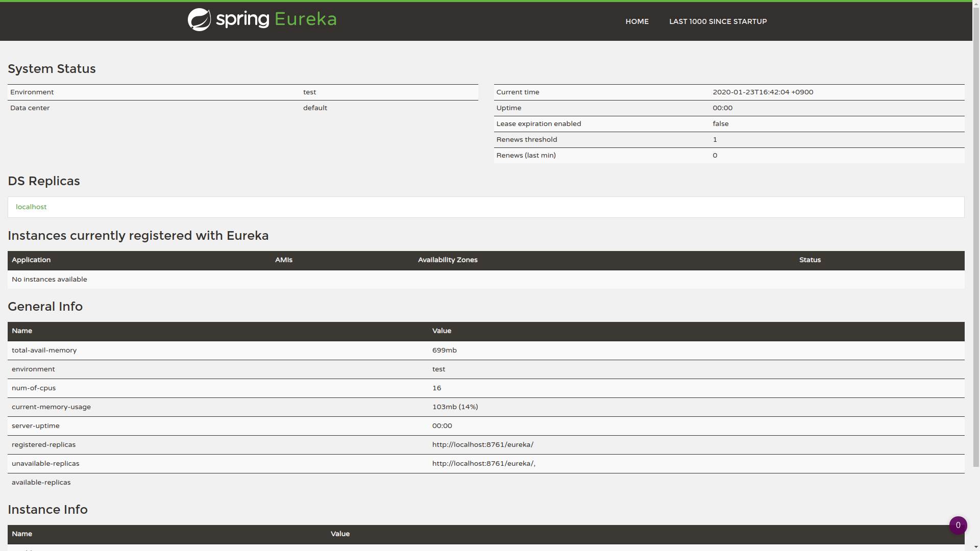Screen dimensions: 980x551
Task: Click the registered-replicas URL value
Action: (x=482, y=444)
